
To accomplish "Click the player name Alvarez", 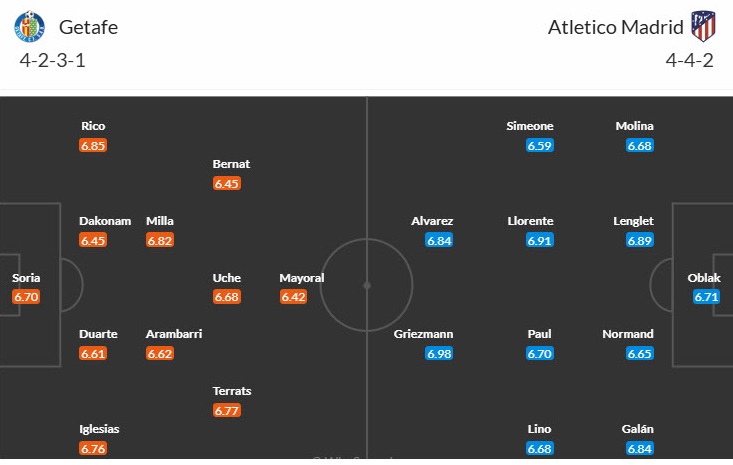I will [x=432, y=221].
